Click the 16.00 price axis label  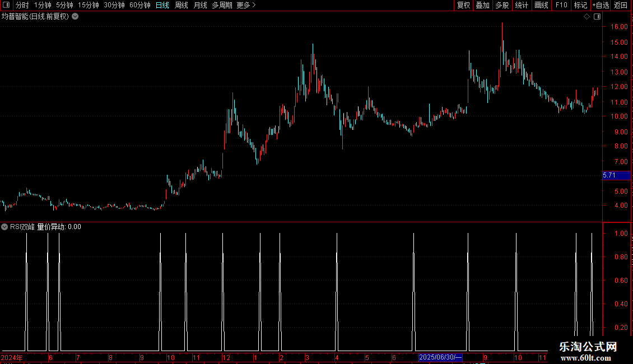[x=619, y=27]
